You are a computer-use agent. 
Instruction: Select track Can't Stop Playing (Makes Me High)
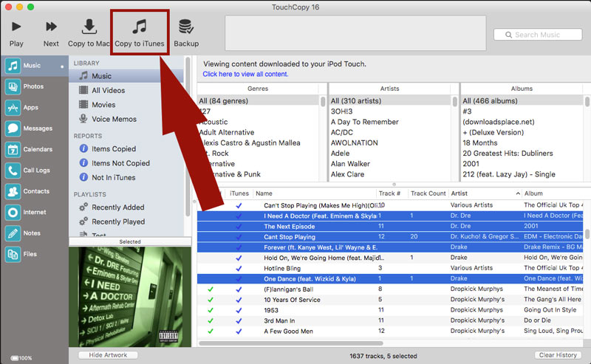pos(390,205)
